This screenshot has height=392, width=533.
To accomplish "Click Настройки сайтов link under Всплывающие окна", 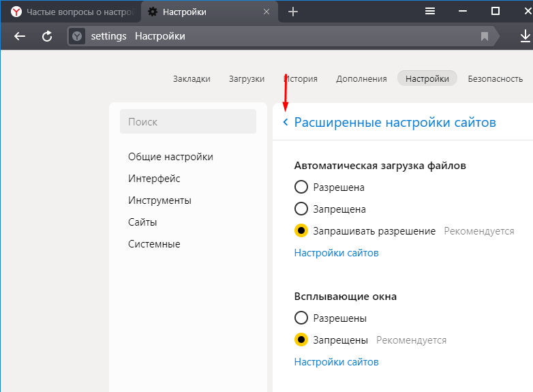I will (336, 362).
